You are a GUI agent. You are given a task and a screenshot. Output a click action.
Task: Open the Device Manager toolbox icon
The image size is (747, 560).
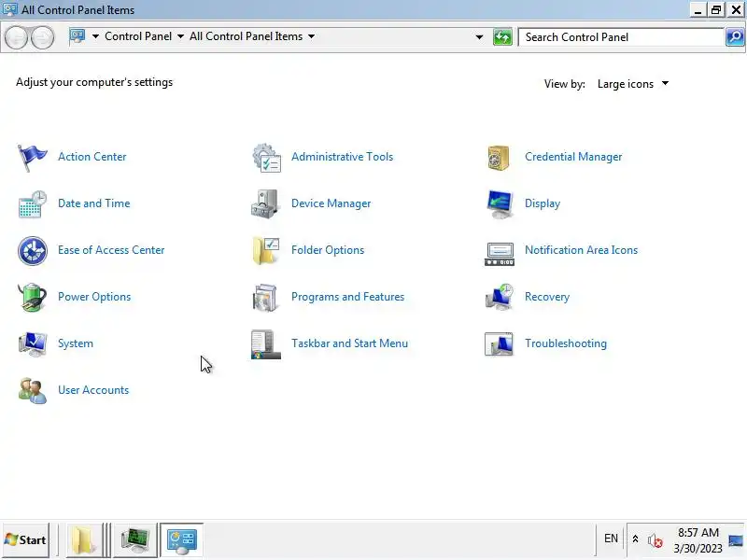265,203
